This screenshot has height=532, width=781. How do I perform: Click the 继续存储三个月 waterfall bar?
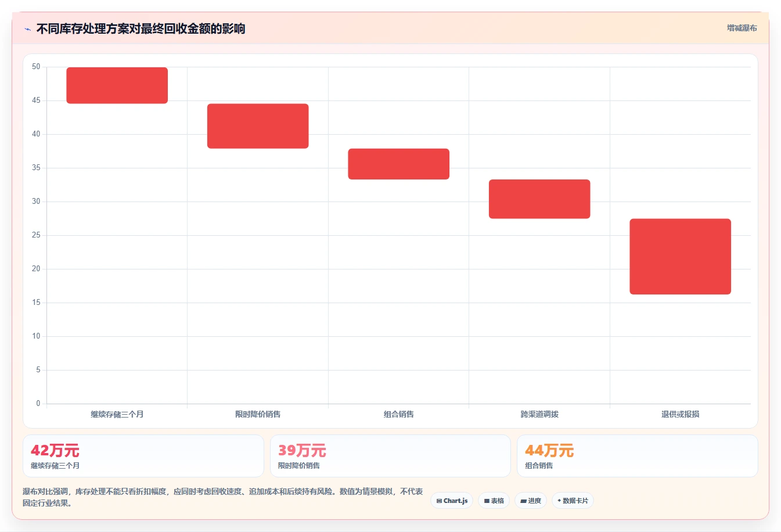pyautogui.click(x=117, y=85)
